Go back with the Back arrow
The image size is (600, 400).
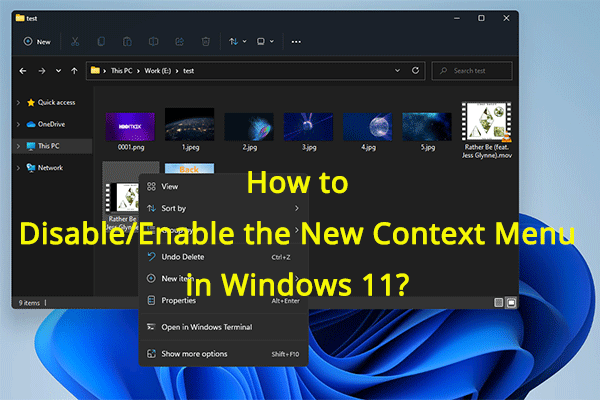coord(23,71)
